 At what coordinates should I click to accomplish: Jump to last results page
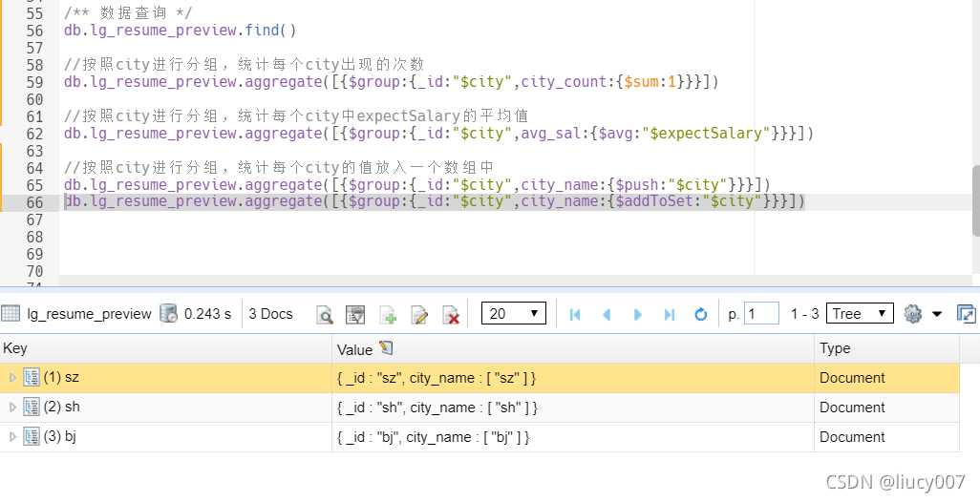point(670,314)
